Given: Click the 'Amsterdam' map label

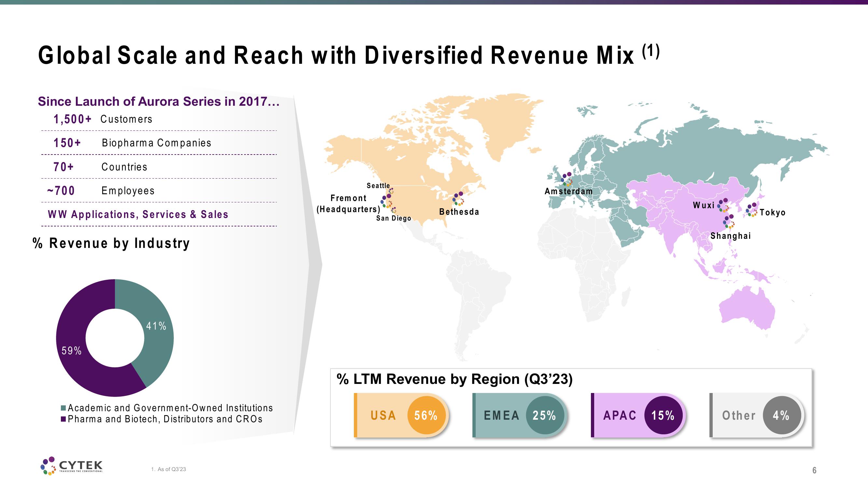Looking at the screenshot, I should pos(568,191).
